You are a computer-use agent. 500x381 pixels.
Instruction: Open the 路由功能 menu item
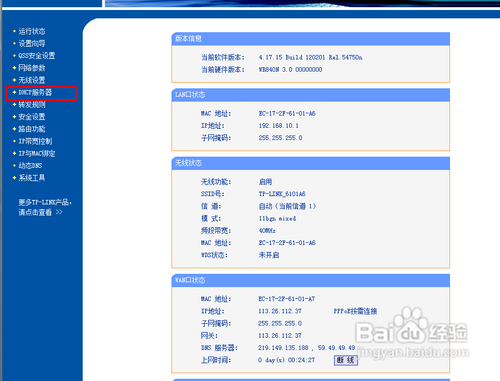click(x=32, y=129)
